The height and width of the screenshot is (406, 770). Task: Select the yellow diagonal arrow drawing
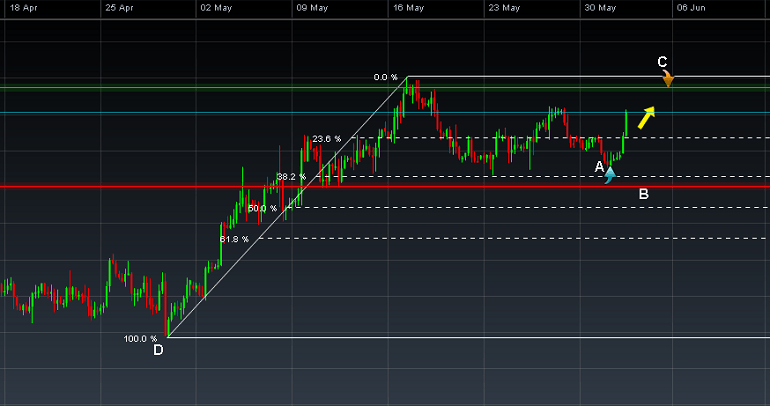tap(646, 117)
